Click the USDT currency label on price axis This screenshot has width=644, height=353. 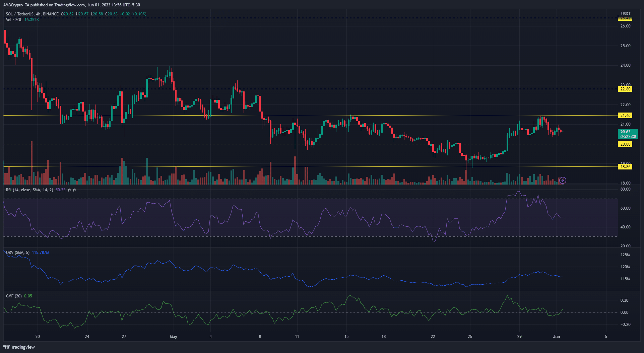pyautogui.click(x=626, y=14)
